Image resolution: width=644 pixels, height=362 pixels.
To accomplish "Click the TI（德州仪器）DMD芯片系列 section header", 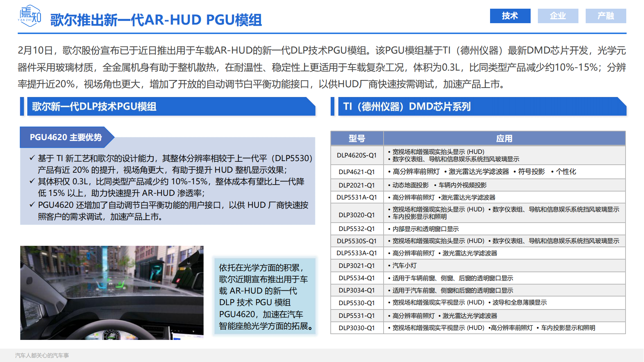I will coord(482,106).
